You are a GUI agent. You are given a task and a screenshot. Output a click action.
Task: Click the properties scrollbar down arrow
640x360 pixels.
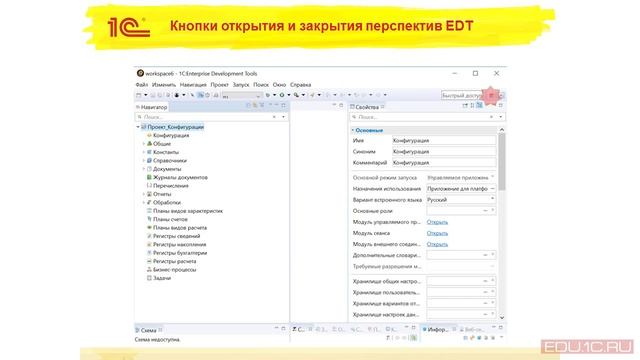(x=502, y=318)
